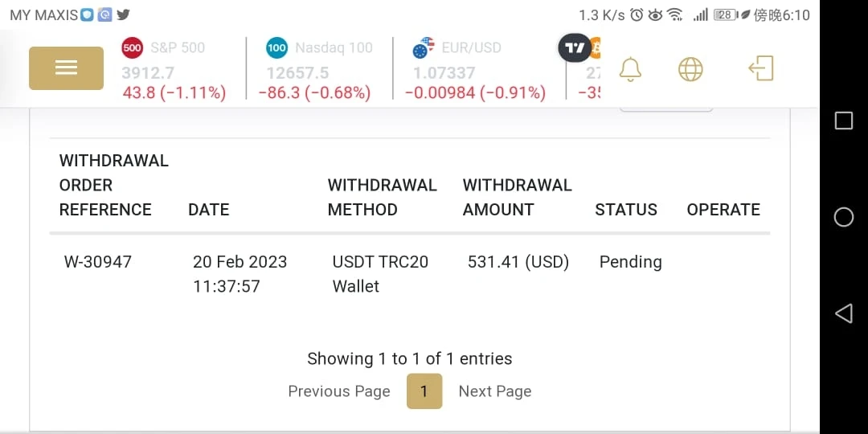868x434 pixels.
Task: Click the globe language icon
Action: pos(690,69)
